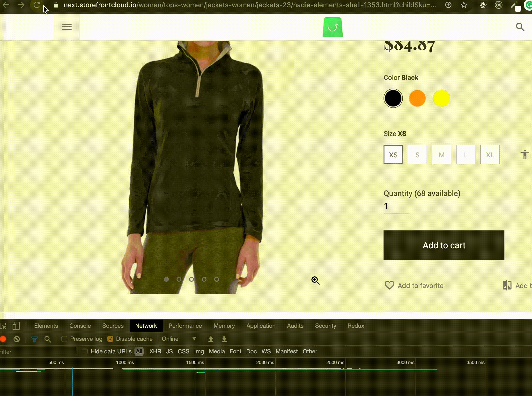
Task: Check Hide data URLs
Action: coord(85,351)
